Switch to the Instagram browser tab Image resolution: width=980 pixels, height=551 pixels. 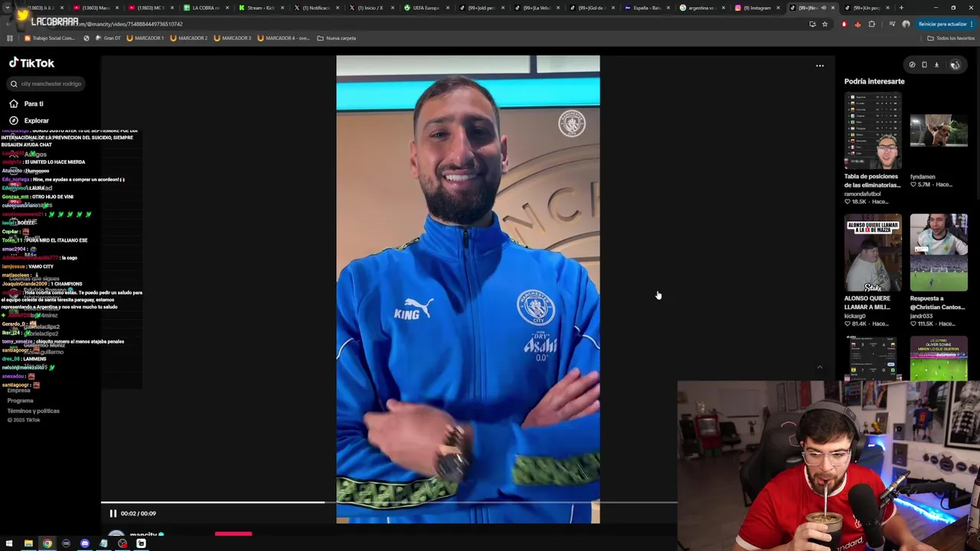(x=755, y=8)
